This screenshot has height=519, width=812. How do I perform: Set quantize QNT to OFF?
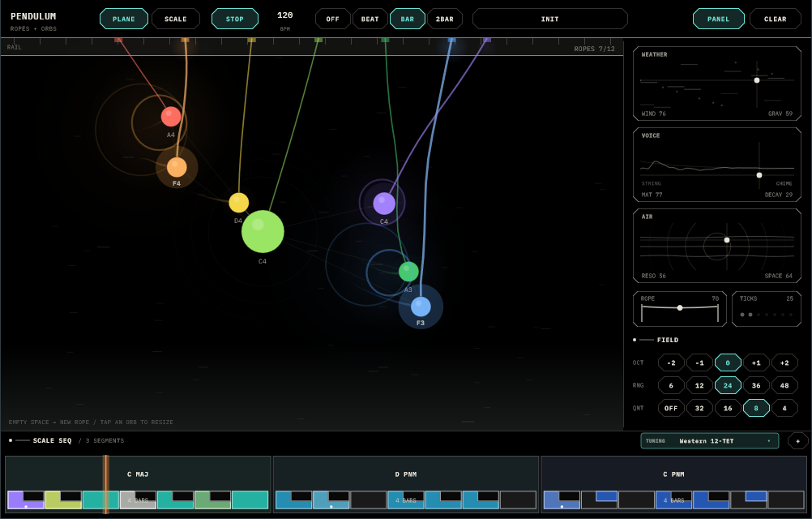(x=671, y=408)
